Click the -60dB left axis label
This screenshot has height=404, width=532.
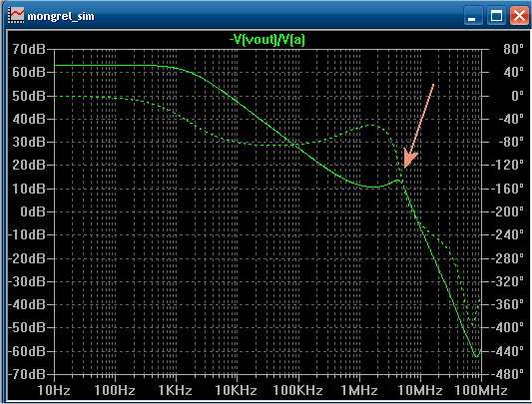click(x=27, y=351)
